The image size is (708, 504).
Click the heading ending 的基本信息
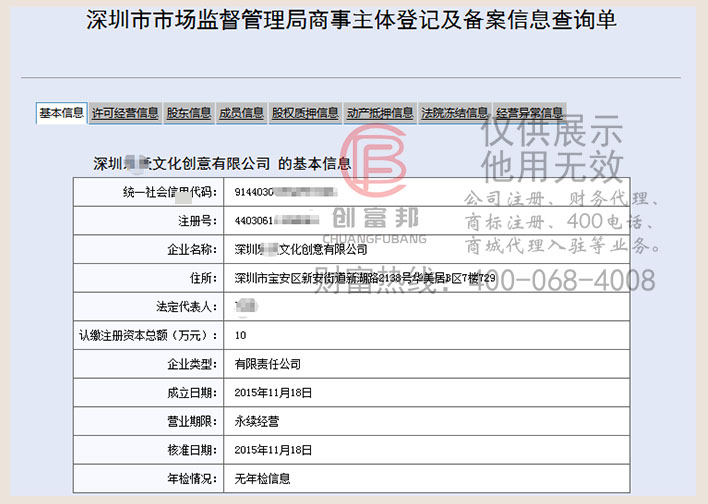222,164
